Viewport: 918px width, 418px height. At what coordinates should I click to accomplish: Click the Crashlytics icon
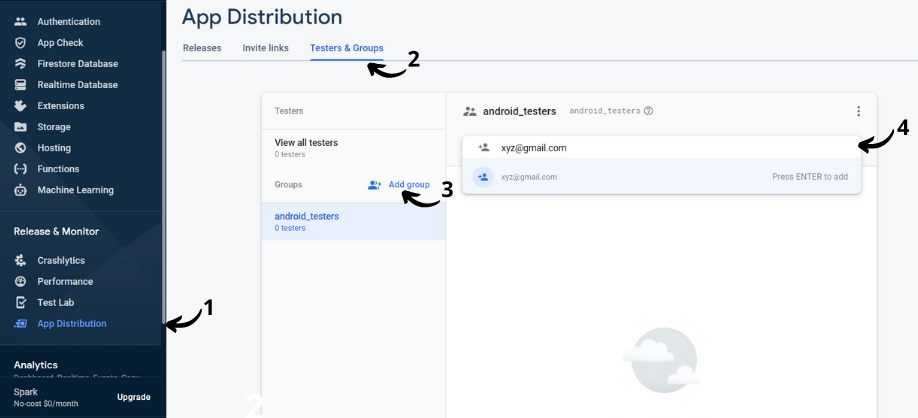point(20,261)
